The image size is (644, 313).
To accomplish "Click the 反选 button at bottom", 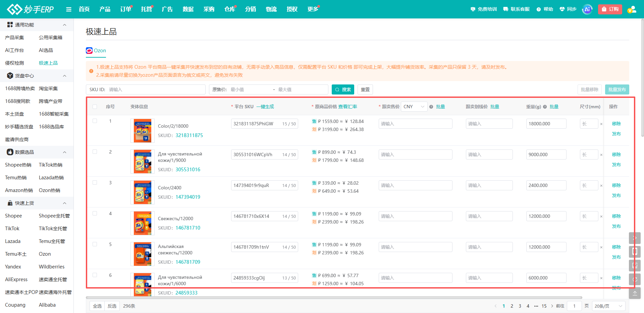I will click(x=112, y=306).
